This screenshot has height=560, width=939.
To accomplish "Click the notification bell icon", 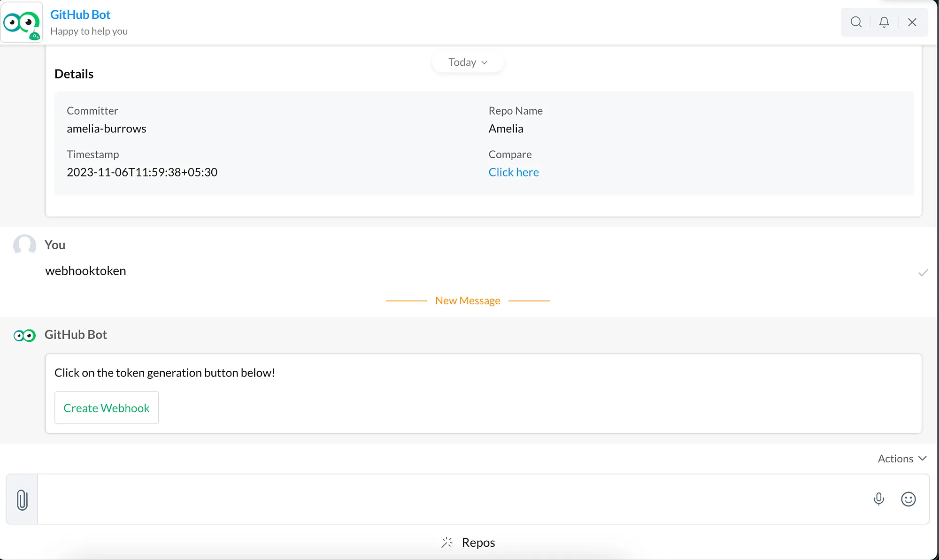I will pos(884,22).
